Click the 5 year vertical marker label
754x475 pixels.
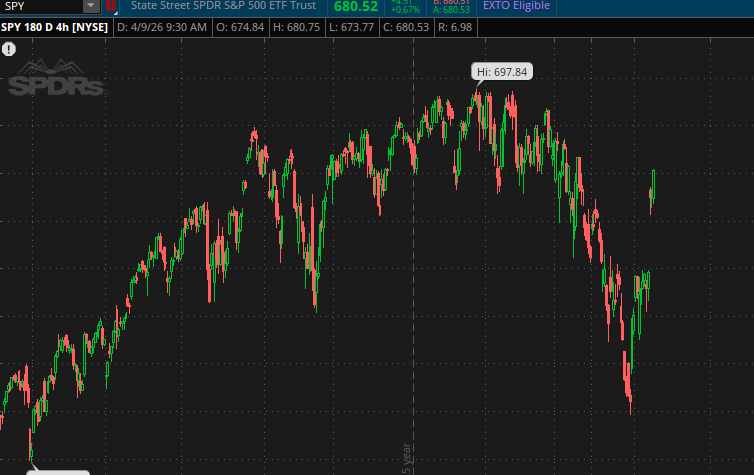pyautogui.click(x=407, y=459)
